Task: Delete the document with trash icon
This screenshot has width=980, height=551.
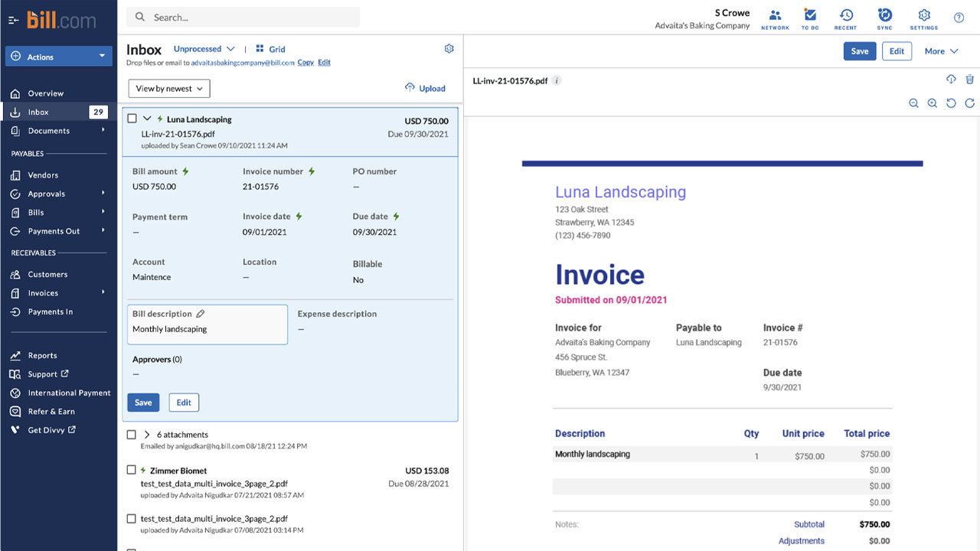Action: [x=970, y=80]
